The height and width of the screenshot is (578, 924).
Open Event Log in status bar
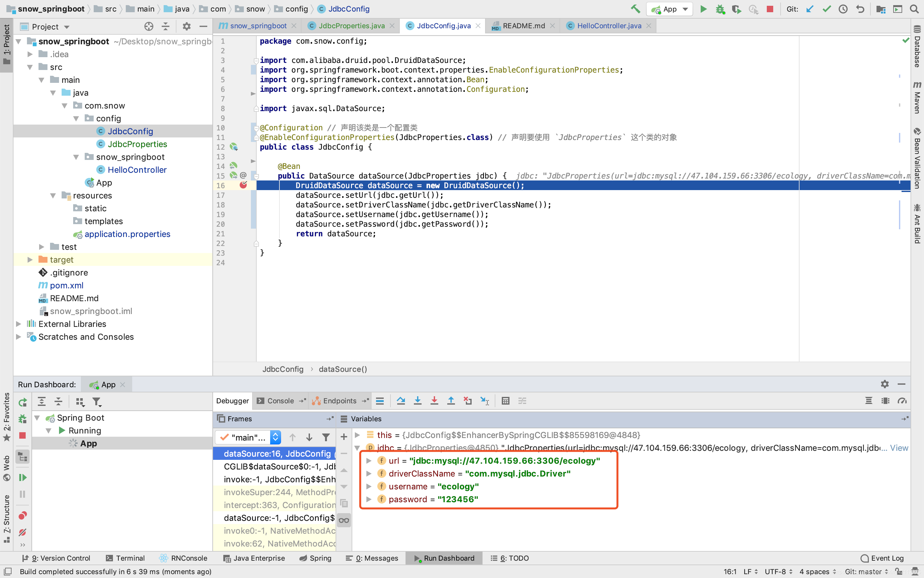(x=882, y=558)
